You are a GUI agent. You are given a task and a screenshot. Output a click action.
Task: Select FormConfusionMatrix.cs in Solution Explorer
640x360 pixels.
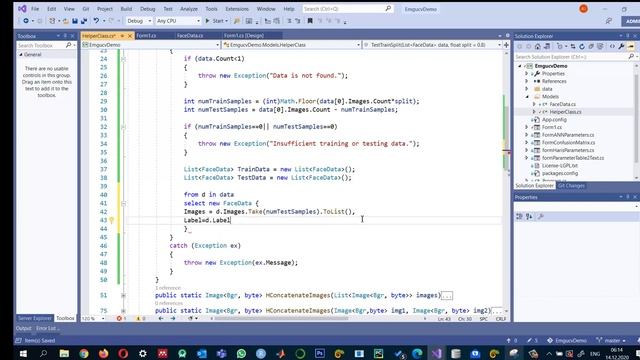click(568, 143)
